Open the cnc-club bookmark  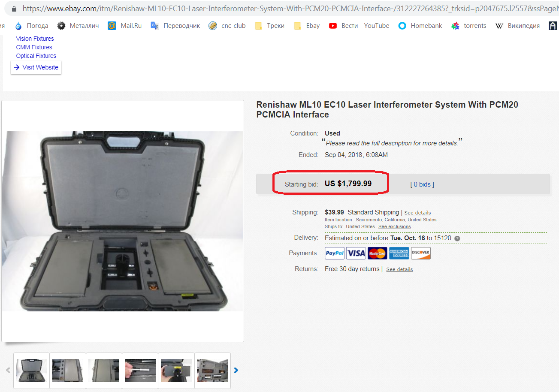point(227,26)
